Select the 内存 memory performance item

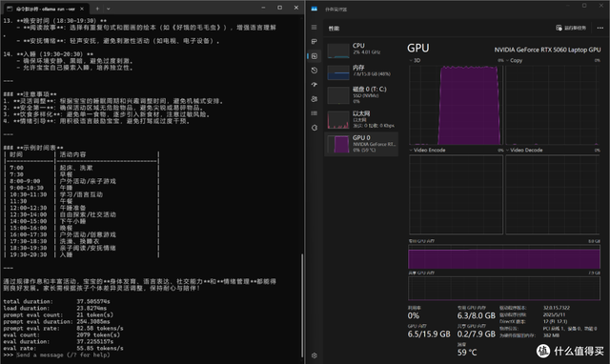pos(361,72)
